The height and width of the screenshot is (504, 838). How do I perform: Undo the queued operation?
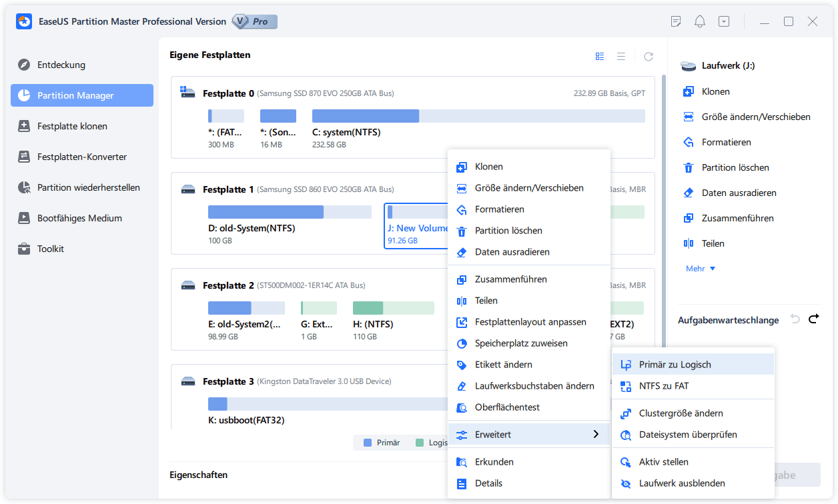point(795,319)
